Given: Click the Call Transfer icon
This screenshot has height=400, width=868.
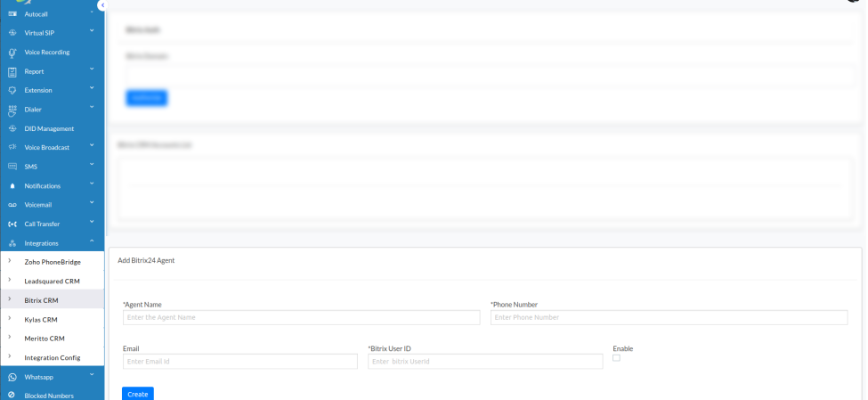Looking at the screenshot, I should tap(12, 224).
